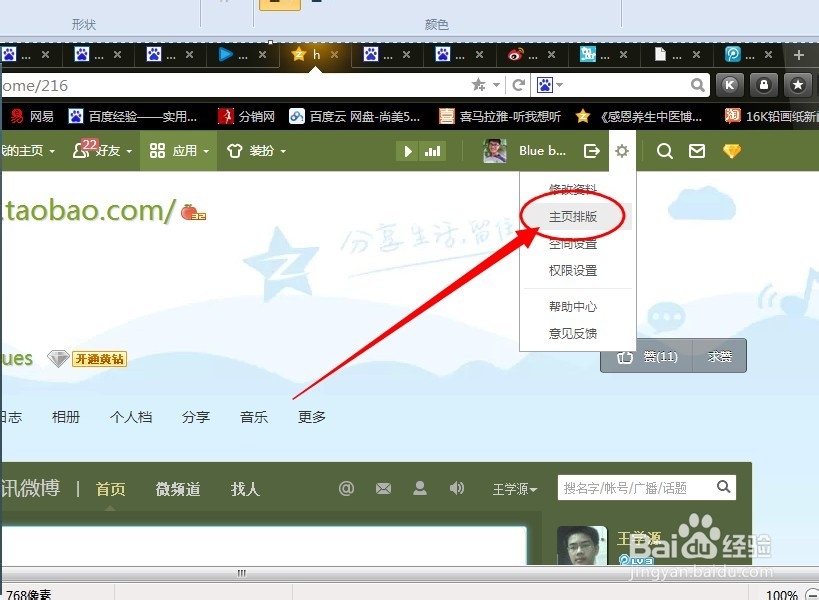Click the horizontal scrollbar at window bottom

(241, 573)
